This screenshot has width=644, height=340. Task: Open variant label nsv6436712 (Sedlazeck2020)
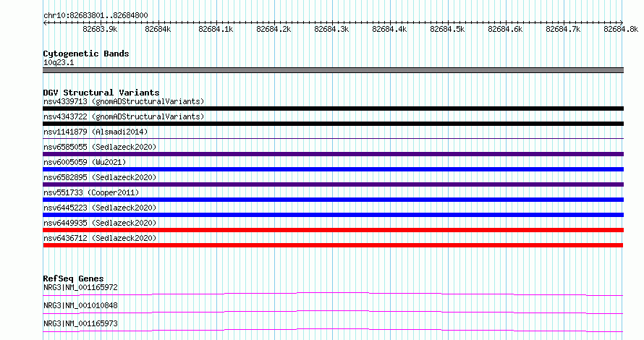coord(100,238)
